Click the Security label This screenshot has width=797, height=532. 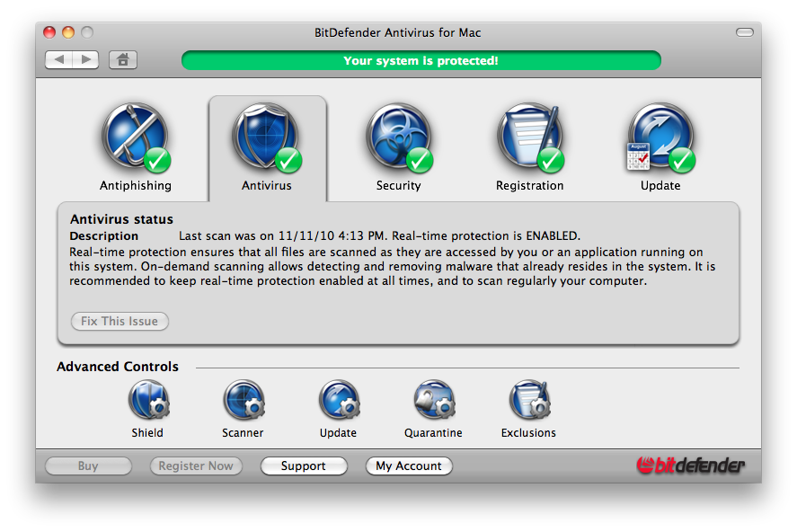point(399,185)
